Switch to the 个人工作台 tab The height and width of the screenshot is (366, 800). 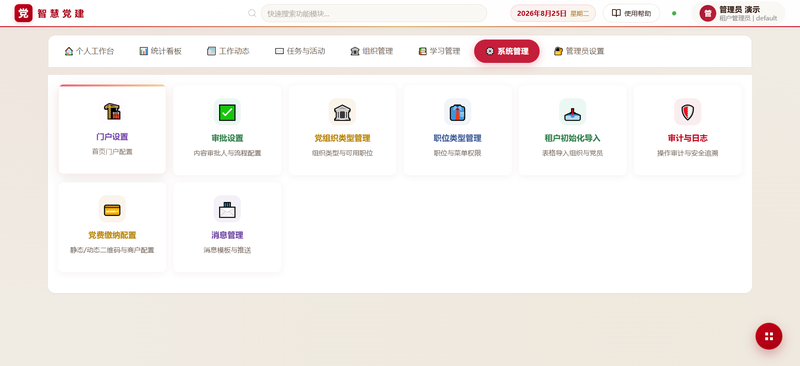click(x=89, y=51)
